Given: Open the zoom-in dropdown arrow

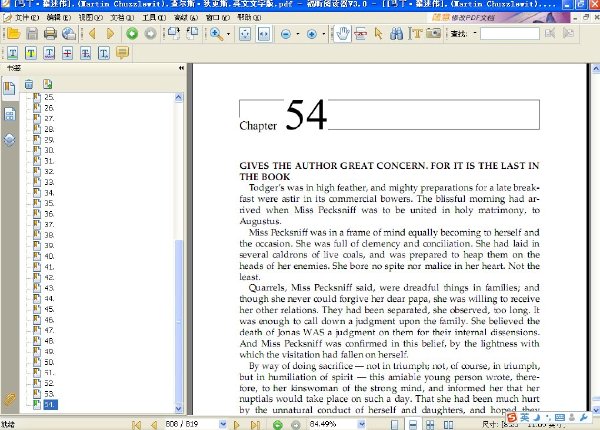Looking at the screenshot, I should click(x=324, y=34).
